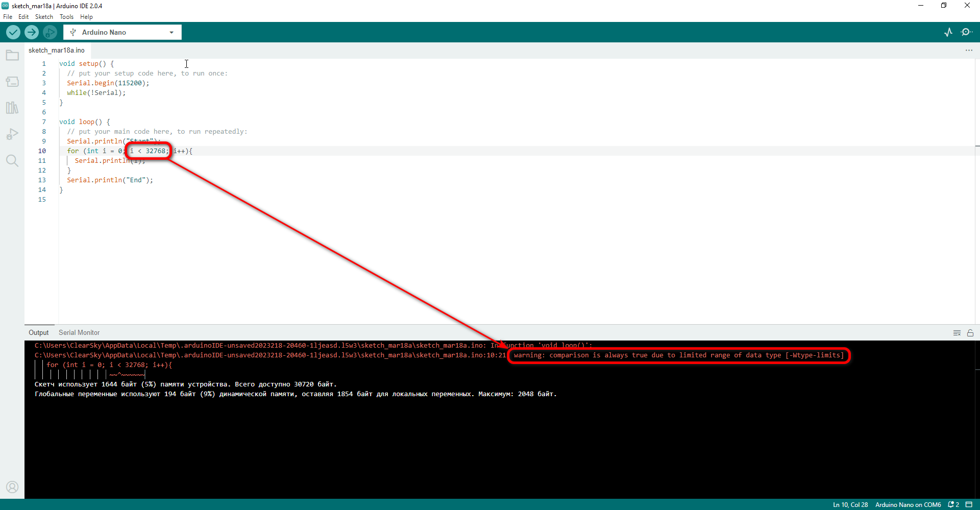Click the output panel vertical scrollbar

pyautogui.click(x=977, y=420)
